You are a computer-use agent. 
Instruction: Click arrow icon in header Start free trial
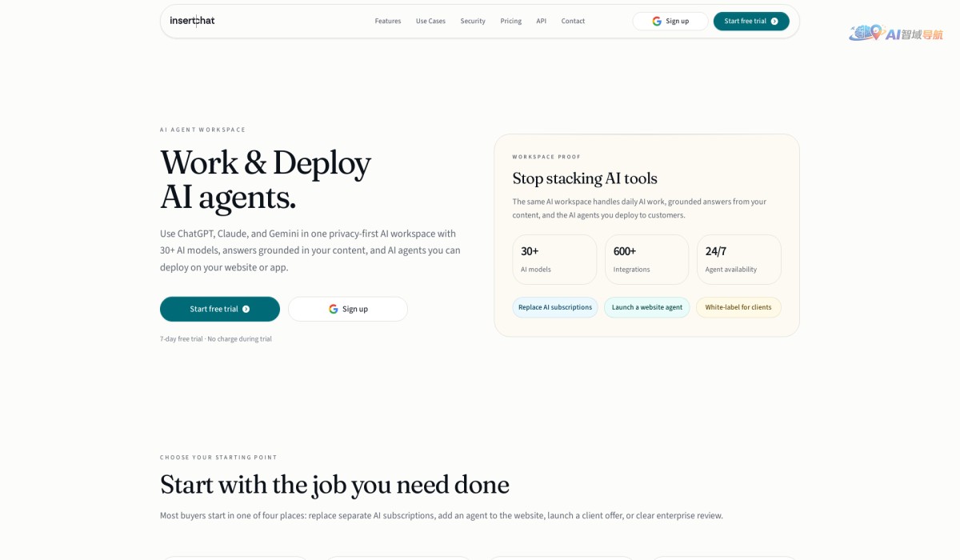pyautogui.click(x=774, y=21)
